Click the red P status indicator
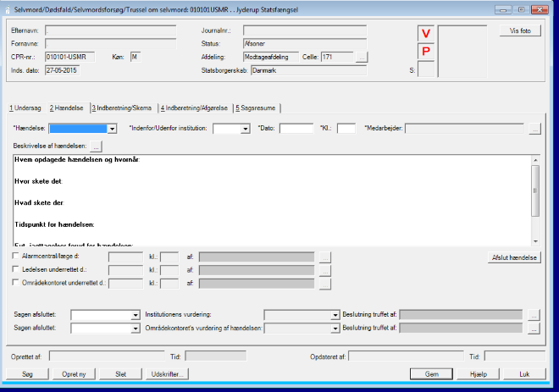The image size is (559, 392). click(427, 51)
